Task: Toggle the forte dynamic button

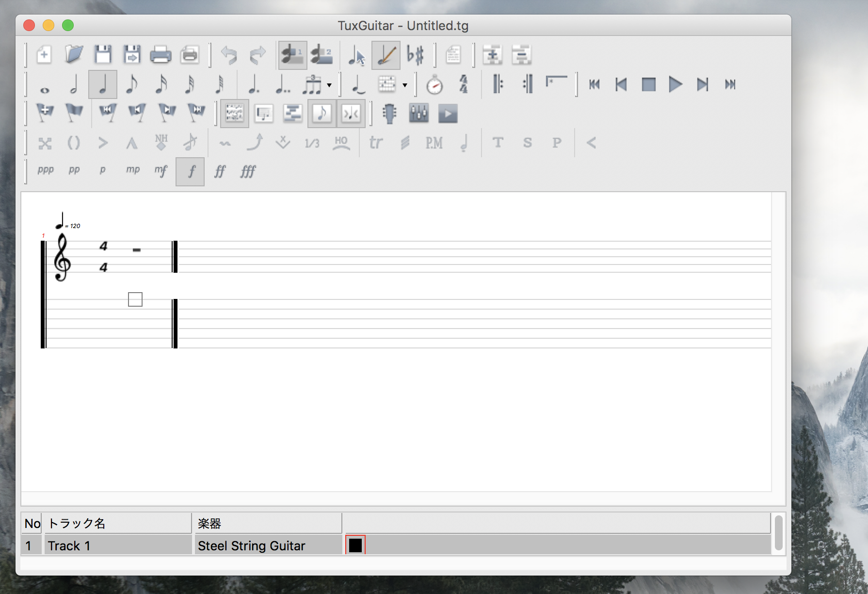Action: pos(190,171)
